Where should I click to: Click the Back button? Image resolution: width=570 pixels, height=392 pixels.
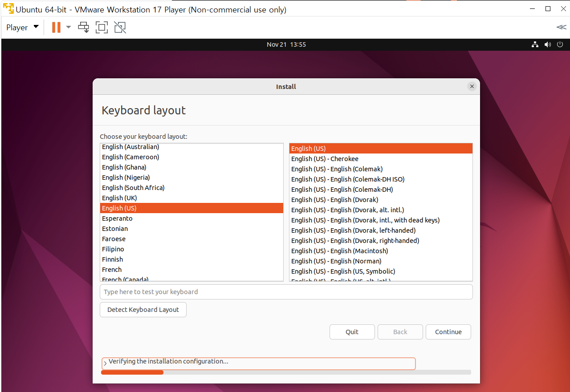(x=400, y=332)
